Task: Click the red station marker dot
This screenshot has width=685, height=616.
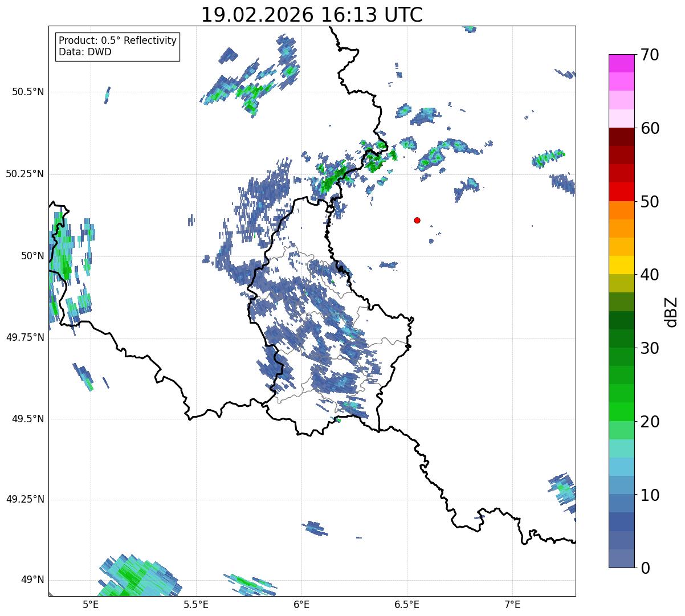Action: click(417, 220)
